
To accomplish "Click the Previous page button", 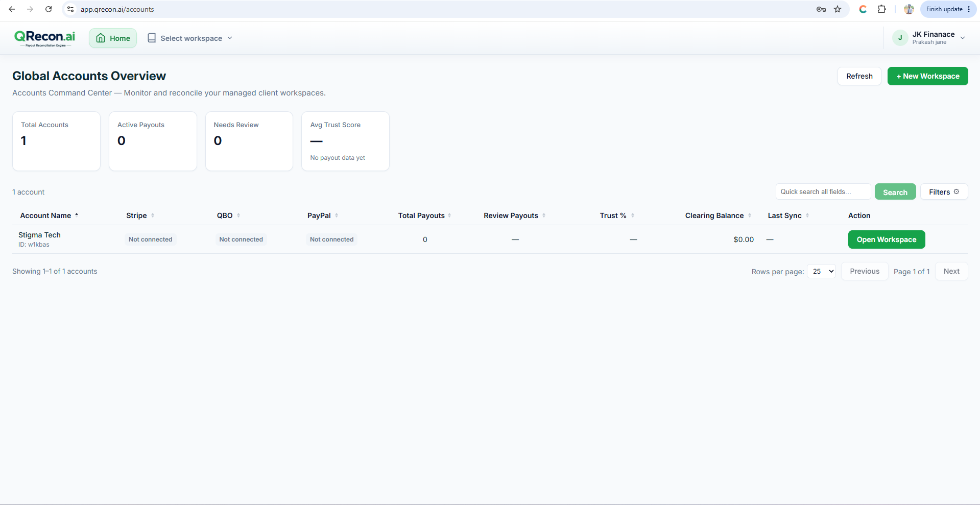I will (865, 271).
